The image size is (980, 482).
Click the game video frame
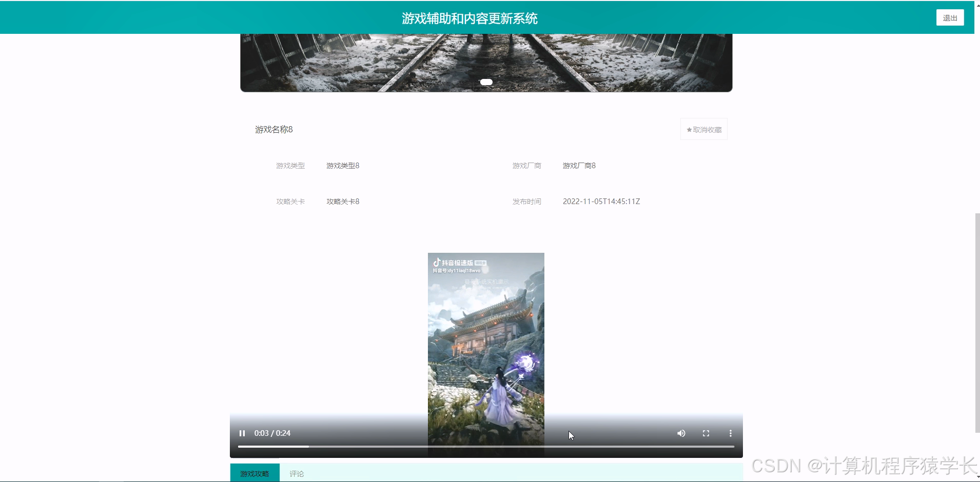click(x=486, y=355)
